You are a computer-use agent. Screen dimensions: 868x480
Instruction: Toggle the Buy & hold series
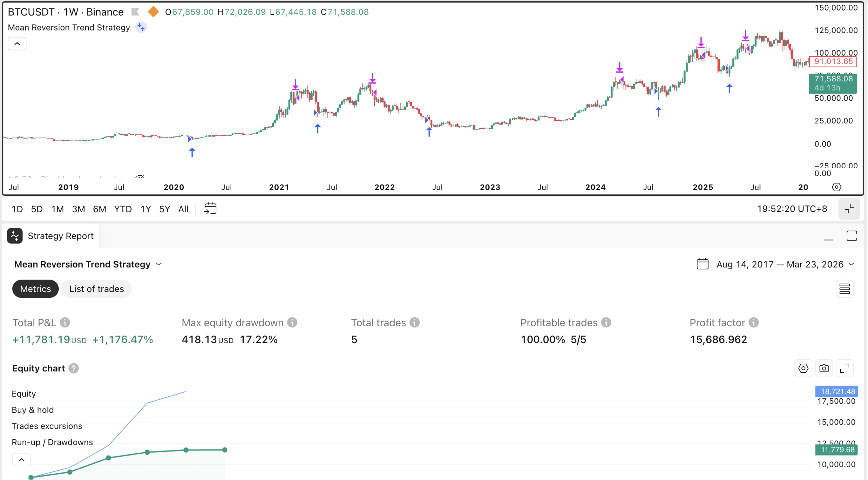(33, 410)
